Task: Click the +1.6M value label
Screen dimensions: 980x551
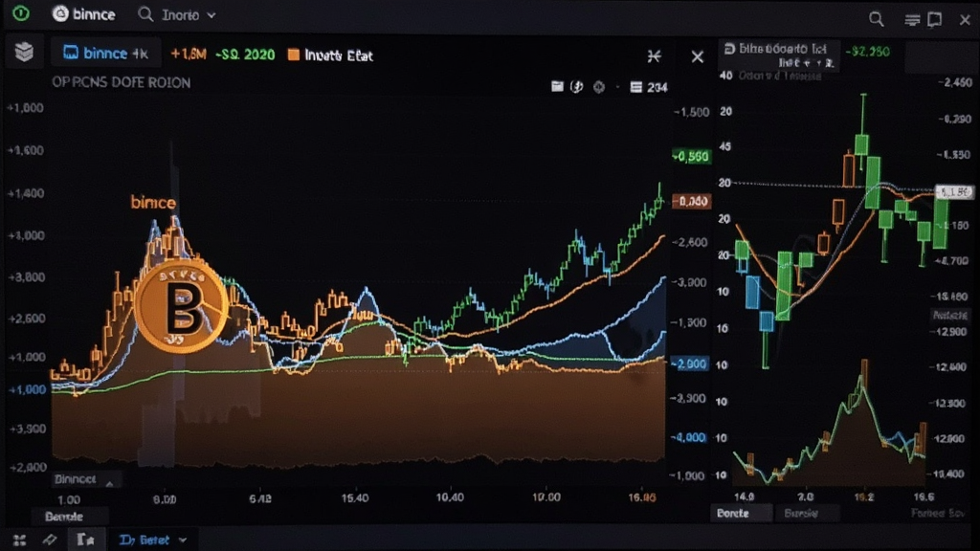Action: pos(189,55)
